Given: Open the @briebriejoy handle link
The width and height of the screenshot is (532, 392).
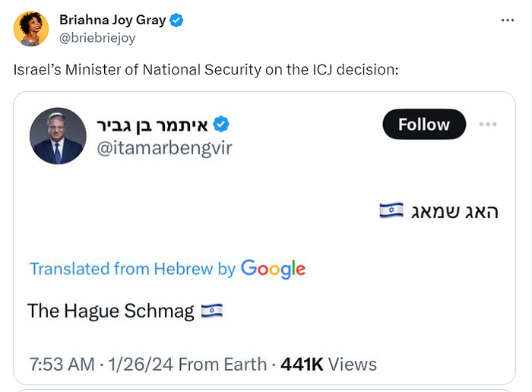Looking at the screenshot, I should click(97, 38).
